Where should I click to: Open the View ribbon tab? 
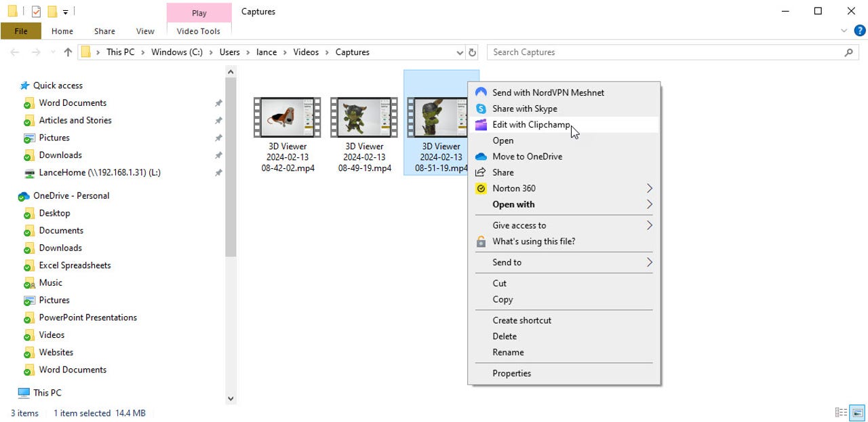pos(145,31)
